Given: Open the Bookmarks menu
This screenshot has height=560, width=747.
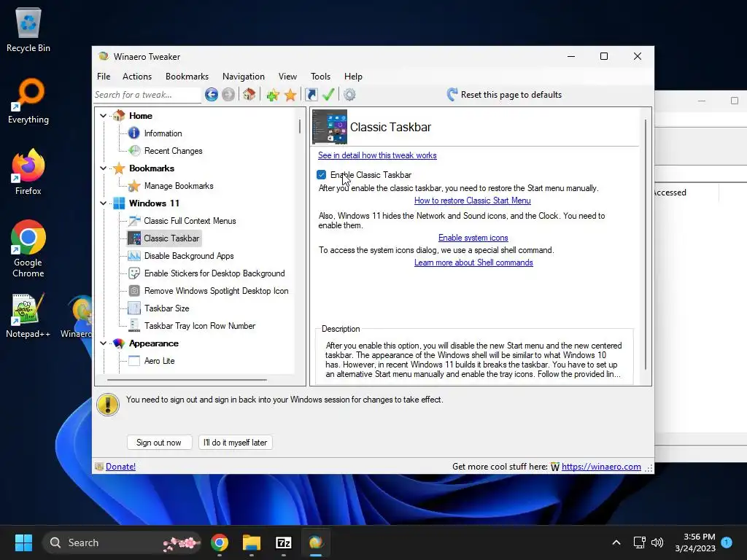Looking at the screenshot, I should tap(187, 77).
